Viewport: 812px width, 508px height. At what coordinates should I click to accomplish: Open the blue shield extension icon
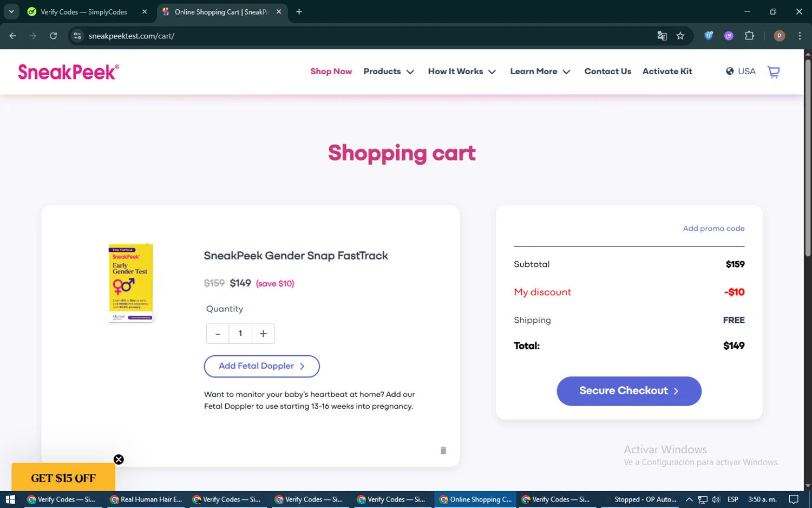[x=709, y=36]
